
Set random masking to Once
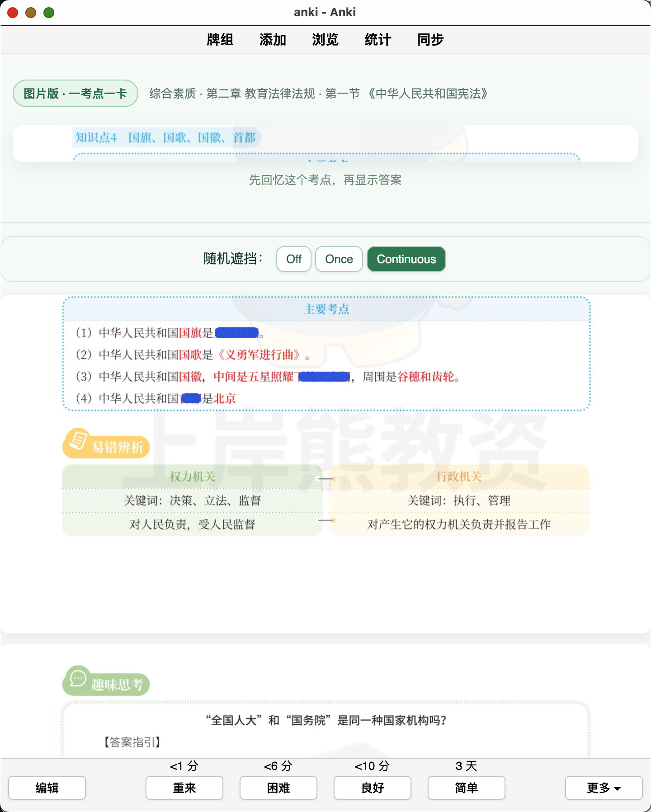tap(339, 259)
